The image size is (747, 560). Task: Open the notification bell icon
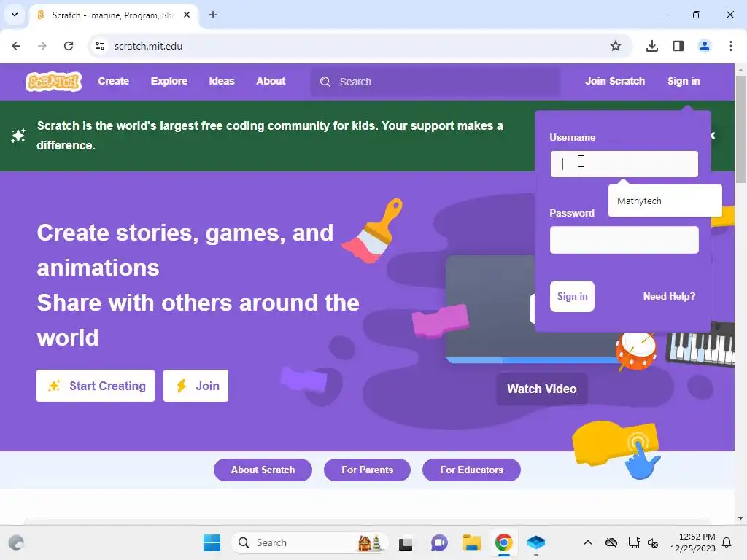(727, 542)
